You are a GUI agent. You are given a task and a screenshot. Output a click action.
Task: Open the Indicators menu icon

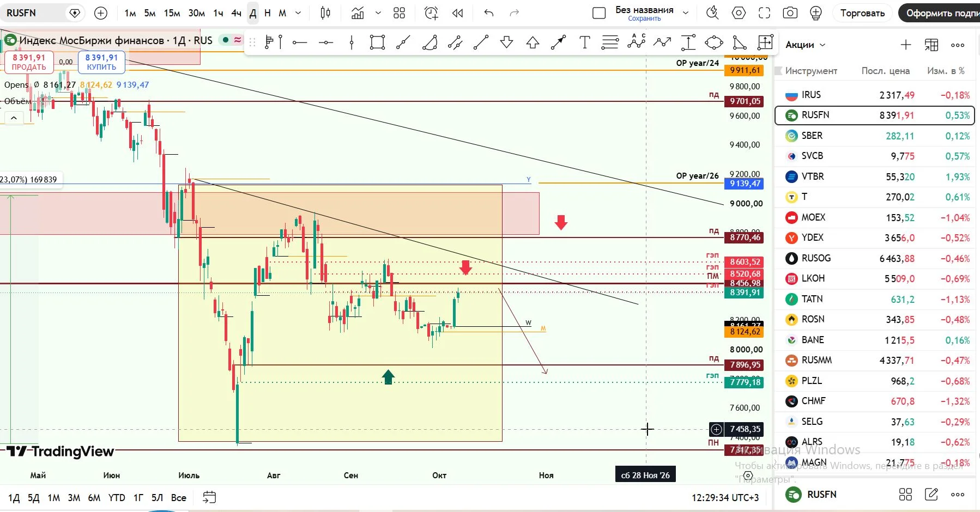point(358,13)
